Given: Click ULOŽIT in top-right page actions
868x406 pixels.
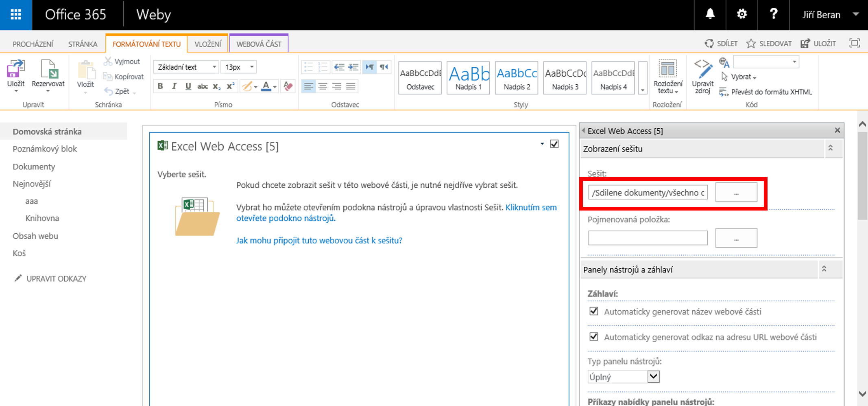Looking at the screenshot, I should pyautogui.click(x=818, y=44).
